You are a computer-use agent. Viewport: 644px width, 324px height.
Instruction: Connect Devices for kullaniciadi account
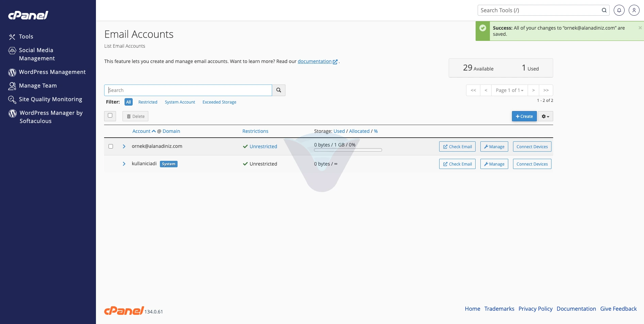click(x=532, y=164)
